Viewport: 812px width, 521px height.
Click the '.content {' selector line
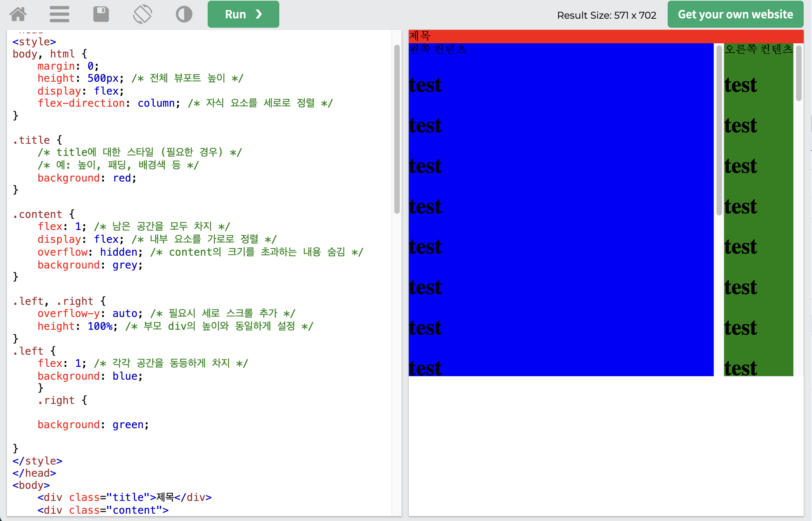[x=44, y=214]
